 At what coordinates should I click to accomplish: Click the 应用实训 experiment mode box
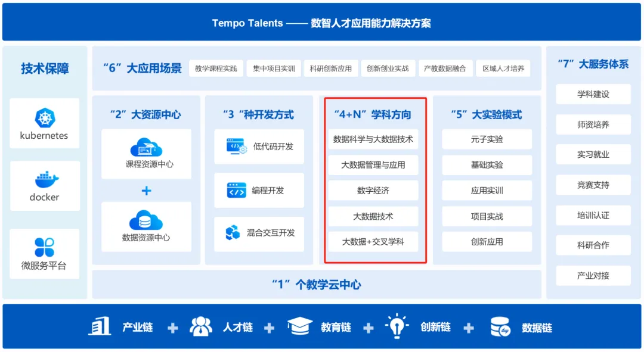pos(487,191)
